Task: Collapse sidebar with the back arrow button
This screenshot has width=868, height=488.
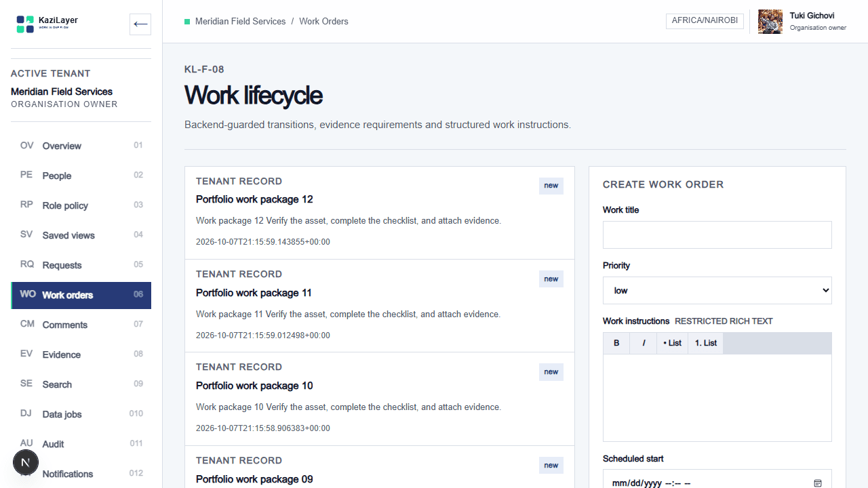Action: click(x=140, y=24)
